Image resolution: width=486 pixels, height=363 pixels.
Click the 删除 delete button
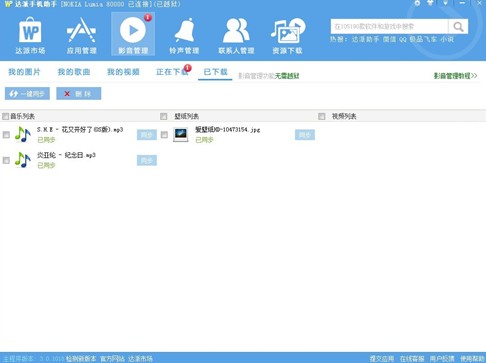pos(79,94)
